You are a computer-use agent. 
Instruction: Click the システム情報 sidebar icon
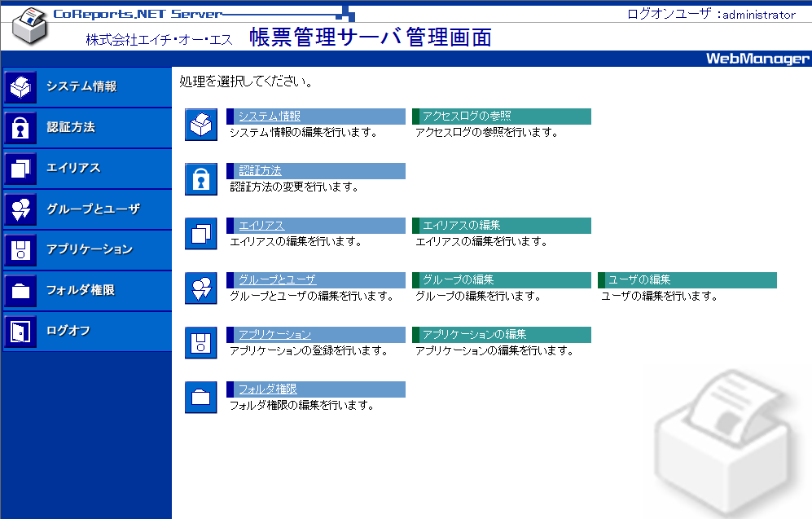[20, 87]
